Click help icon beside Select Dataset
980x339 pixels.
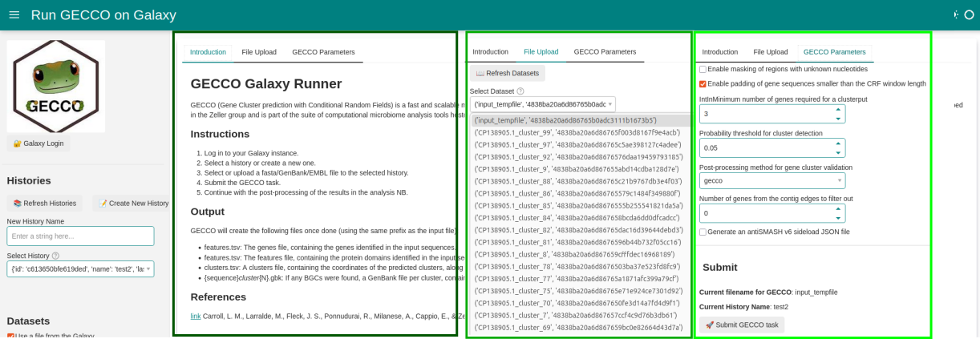[x=520, y=91]
